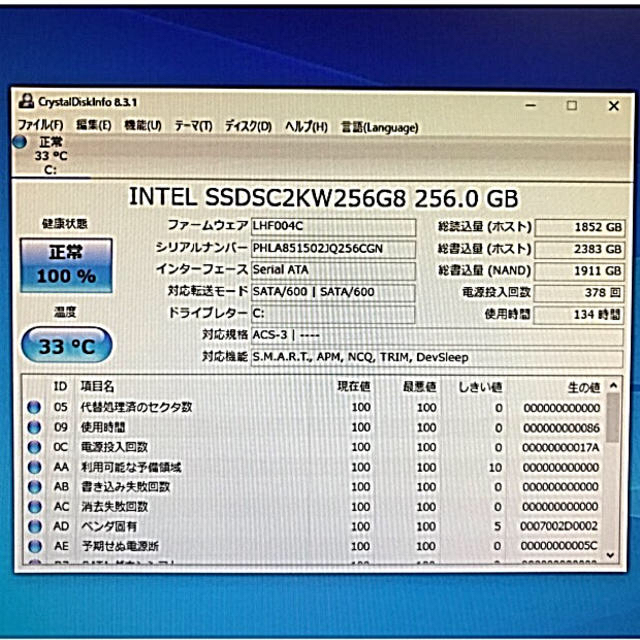The width and height of the screenshot is (640, 640).
Task: Click the INTEL SSDSC2KW256G8 256.0 GB model title
Action: click(x=323, y=198)
